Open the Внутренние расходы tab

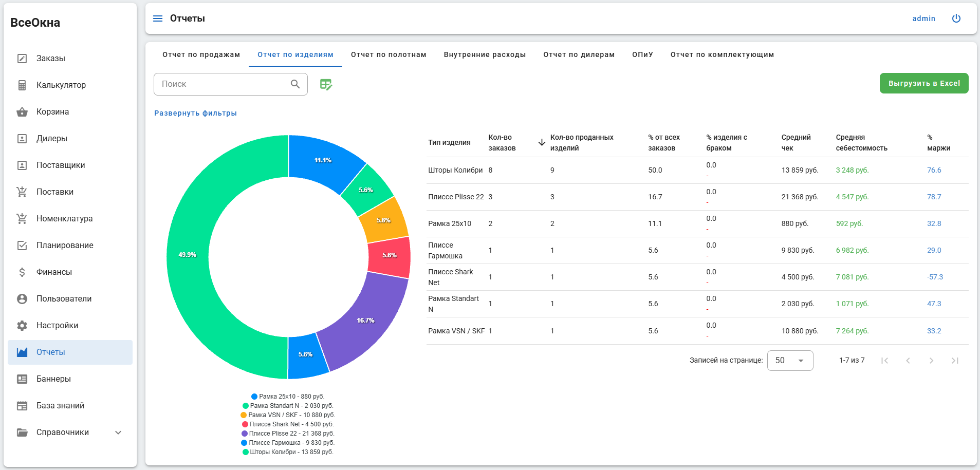coord(485,54)
